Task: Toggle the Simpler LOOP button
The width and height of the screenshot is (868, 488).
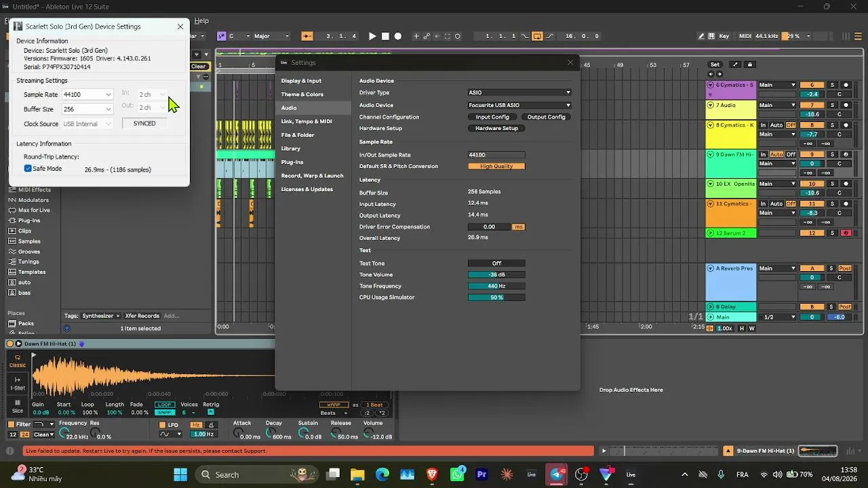Action: [164, 405]
